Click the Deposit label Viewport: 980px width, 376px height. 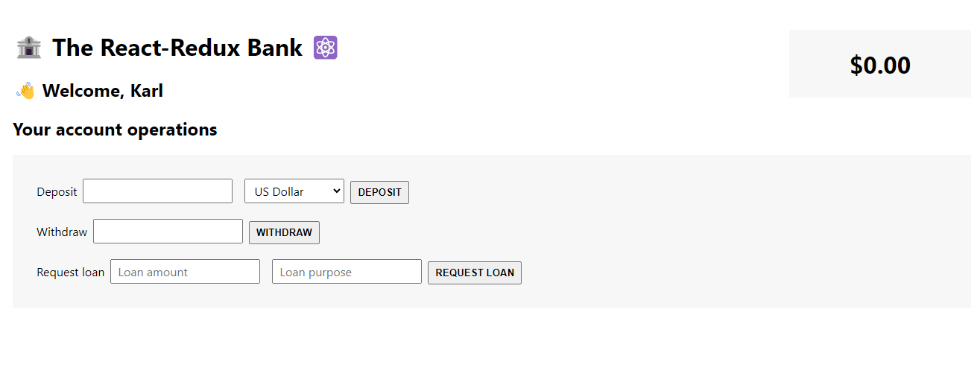57,191
